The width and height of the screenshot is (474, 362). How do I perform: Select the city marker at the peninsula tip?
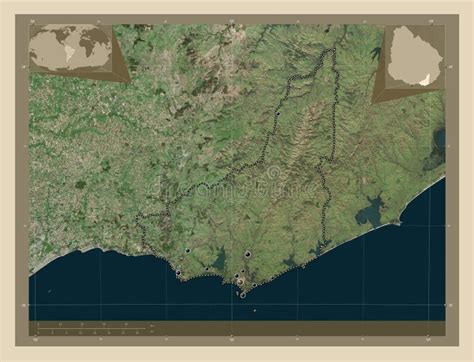tap(243, 295)
